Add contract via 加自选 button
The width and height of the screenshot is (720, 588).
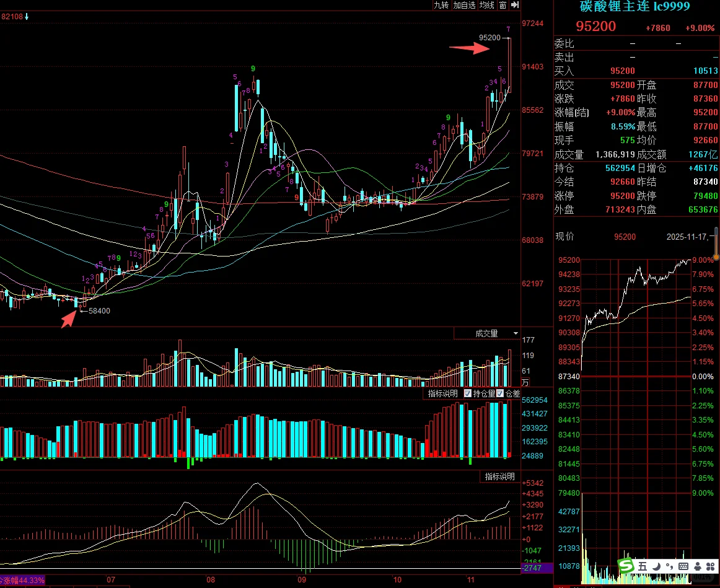463,5
